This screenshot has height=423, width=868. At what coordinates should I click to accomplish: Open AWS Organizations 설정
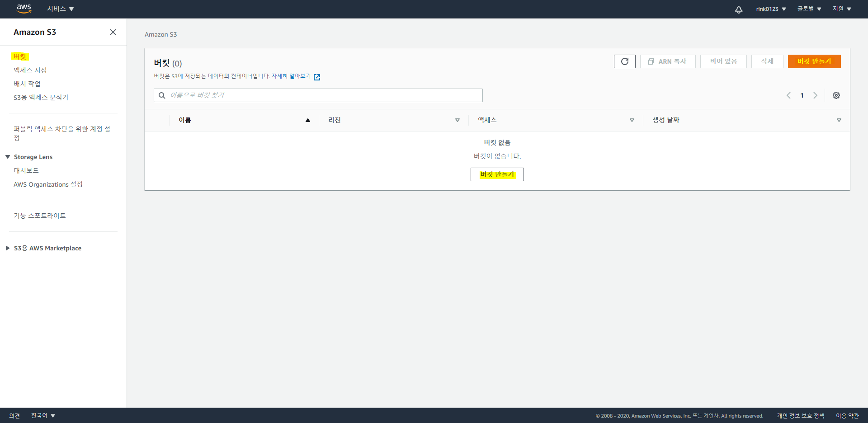pyautogui.click(x=48, y=184)
